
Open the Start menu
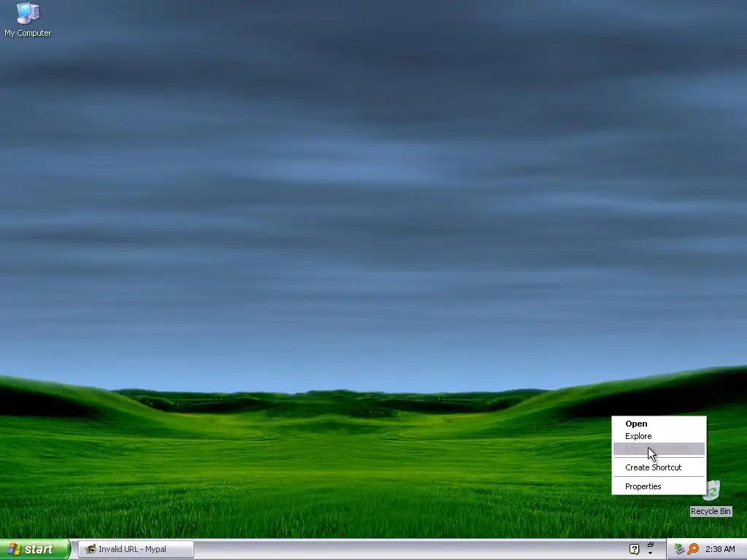(35, 549)
